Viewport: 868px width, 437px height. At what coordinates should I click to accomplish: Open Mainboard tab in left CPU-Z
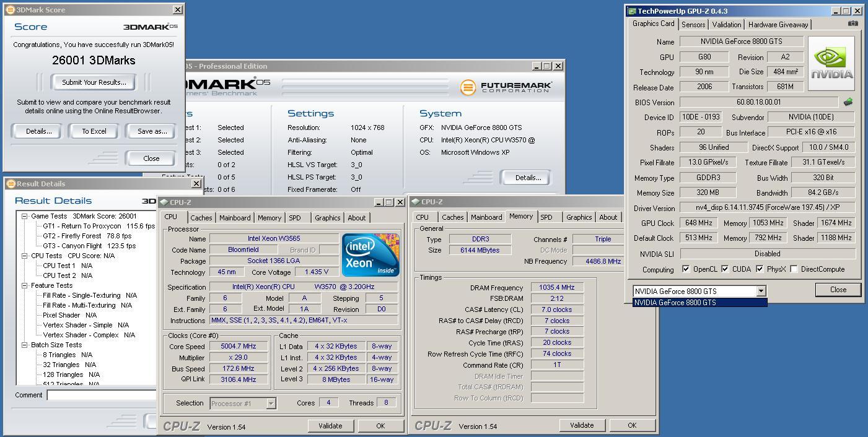pos(235,218)
